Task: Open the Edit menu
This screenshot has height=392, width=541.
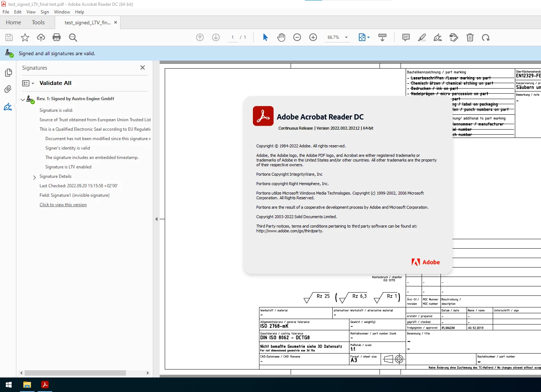Action: pyautogui.click(x=18, y=12)
